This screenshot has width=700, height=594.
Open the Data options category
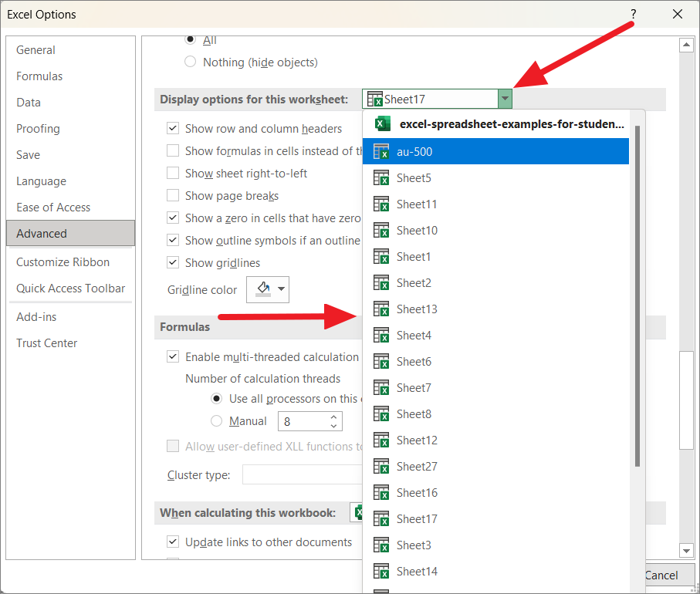[x=70, y=103]
